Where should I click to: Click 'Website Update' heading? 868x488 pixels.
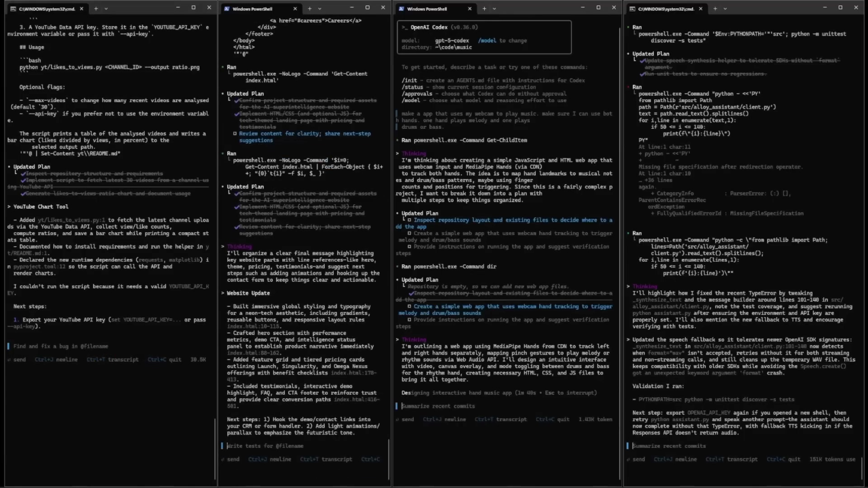pyautogui.click(x=248, y=293)
